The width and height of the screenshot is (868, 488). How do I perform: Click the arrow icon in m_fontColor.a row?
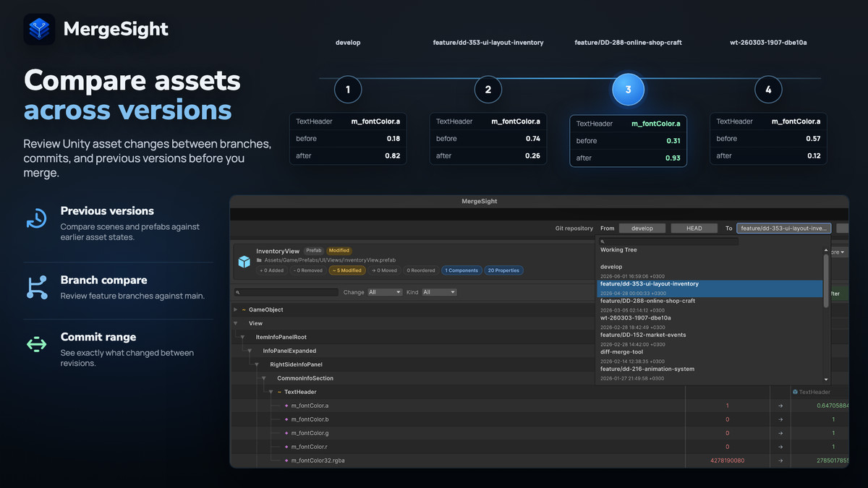[x=780, y=406]
